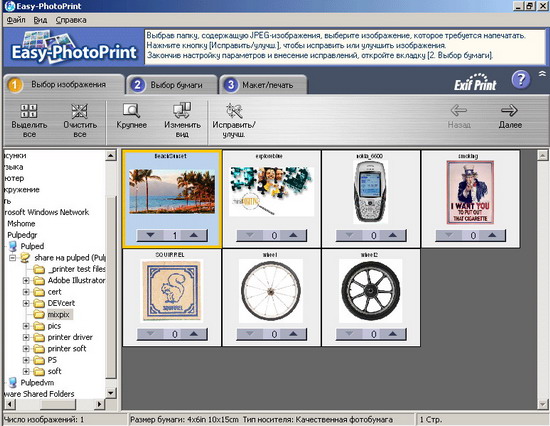Open the Справка menu

(x=71, y=20)
